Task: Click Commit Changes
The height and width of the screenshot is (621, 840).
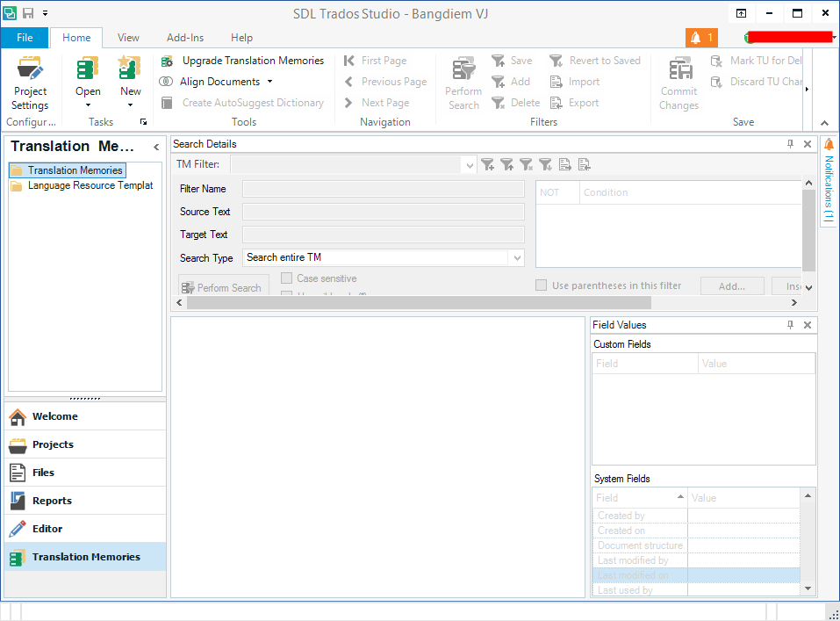Action: click(678, 83)
